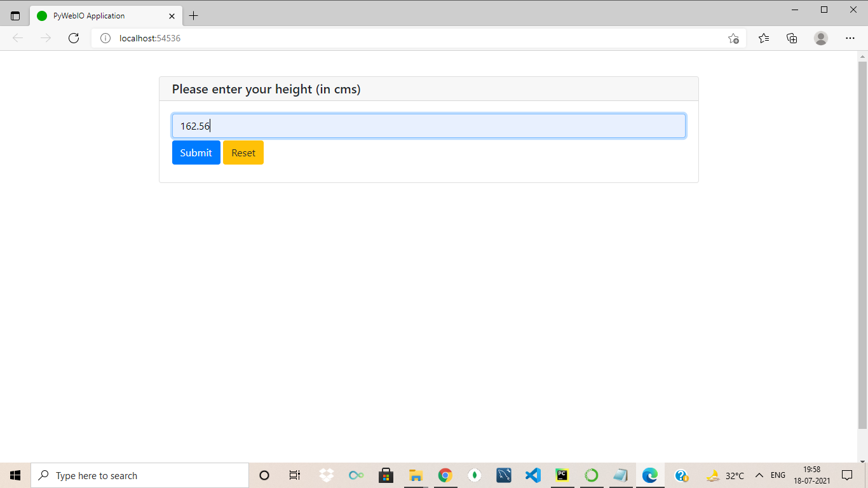
Task: Open the Favorites list
Action: pyautogui.click(x=764, y=38)
